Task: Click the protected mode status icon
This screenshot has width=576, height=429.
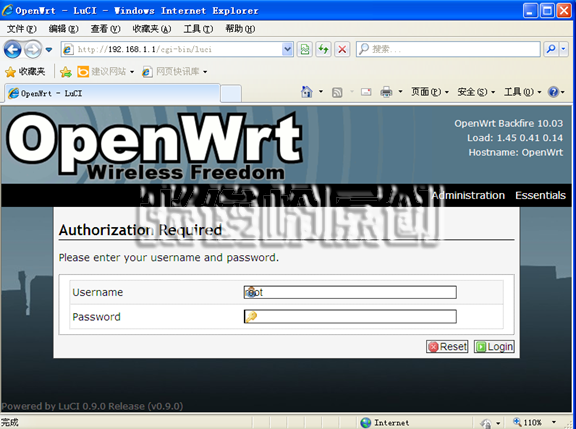Action: point(487,423)
